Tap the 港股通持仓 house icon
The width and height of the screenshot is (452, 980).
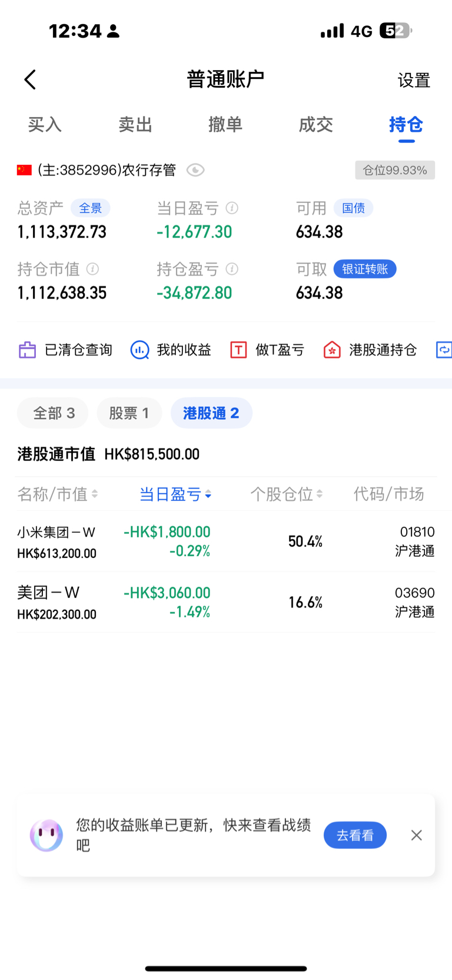332,350
